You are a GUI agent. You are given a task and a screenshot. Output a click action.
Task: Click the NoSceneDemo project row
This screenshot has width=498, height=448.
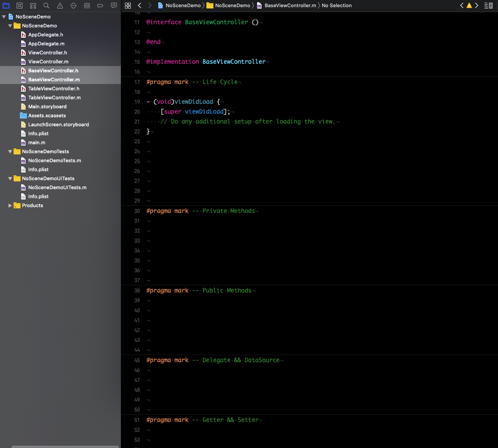click(x=60, y=17)
